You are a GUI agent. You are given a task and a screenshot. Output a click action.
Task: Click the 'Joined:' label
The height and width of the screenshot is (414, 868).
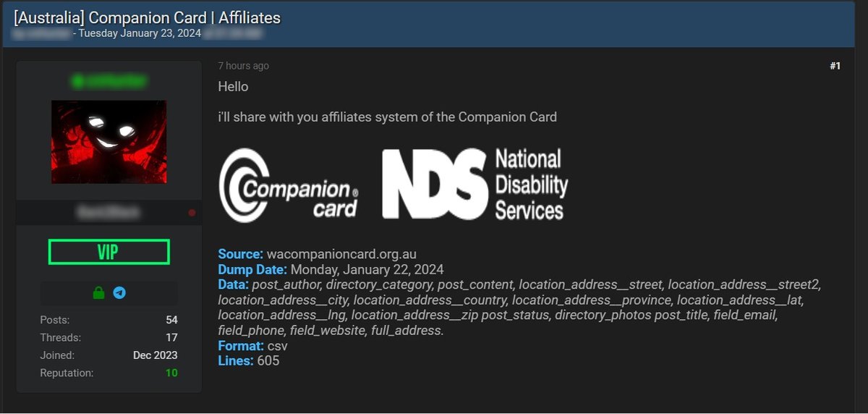point(58,355)
